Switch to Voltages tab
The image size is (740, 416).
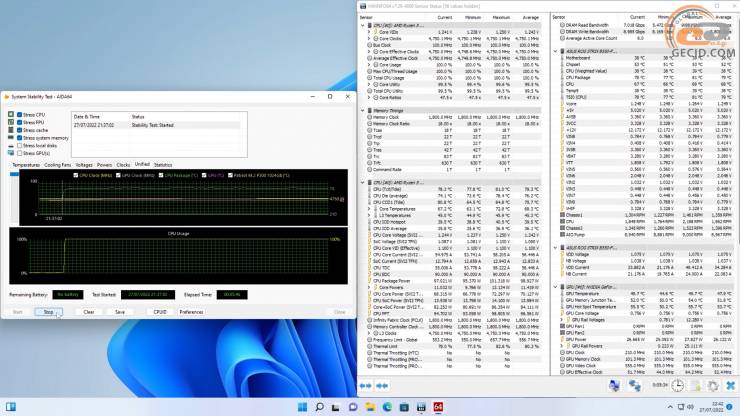coord(84,165)
